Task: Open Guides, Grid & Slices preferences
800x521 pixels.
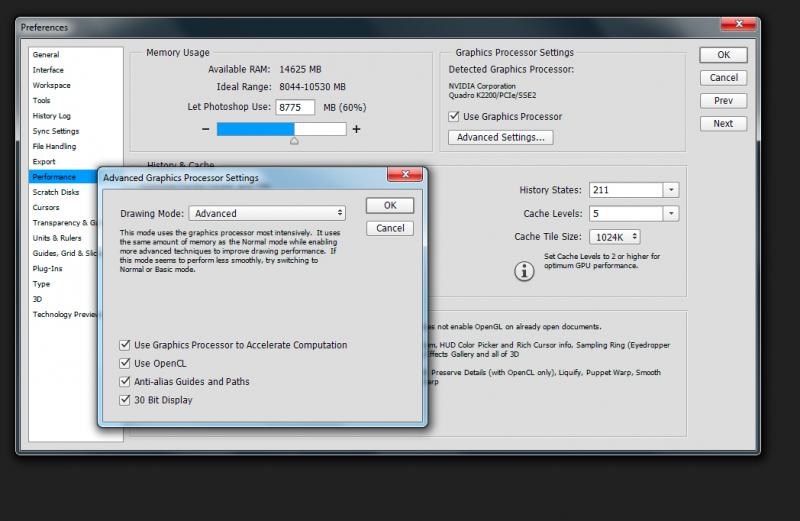Action: point(65,254)
